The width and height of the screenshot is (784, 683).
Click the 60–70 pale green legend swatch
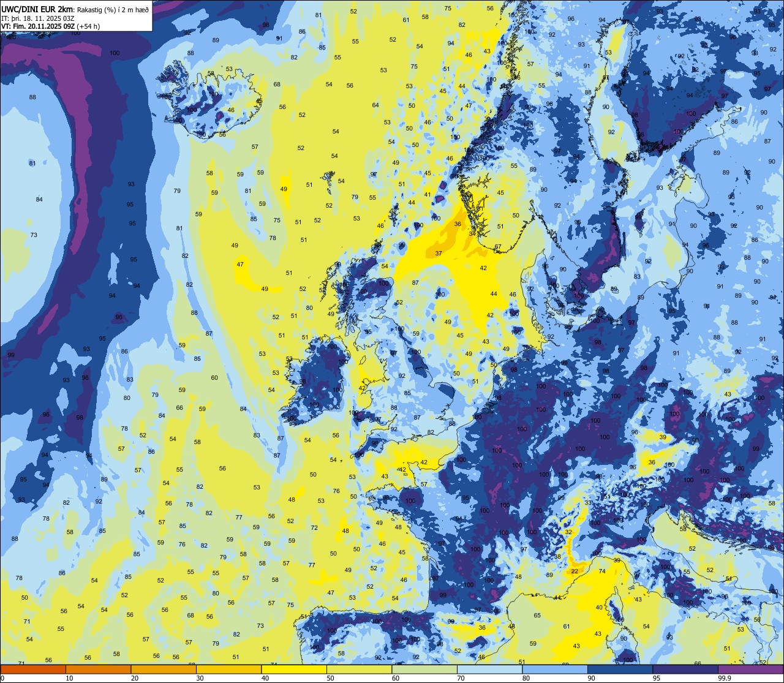pyautogui.click(x=424, y=669)
